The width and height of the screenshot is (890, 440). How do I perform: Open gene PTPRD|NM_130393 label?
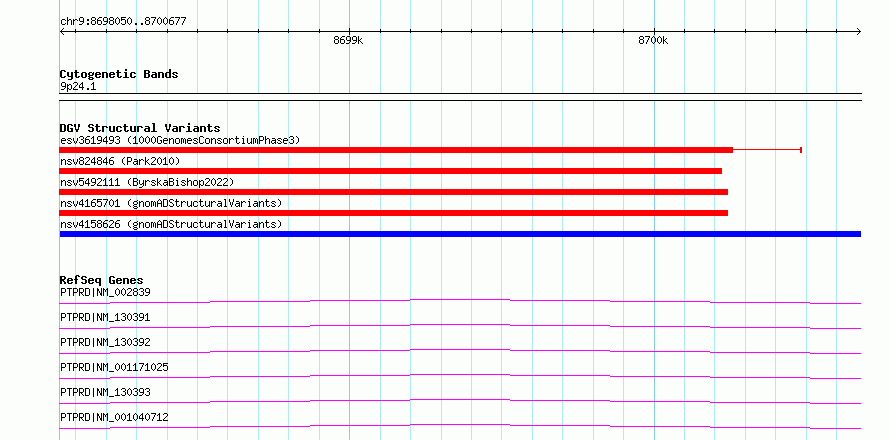105,392
